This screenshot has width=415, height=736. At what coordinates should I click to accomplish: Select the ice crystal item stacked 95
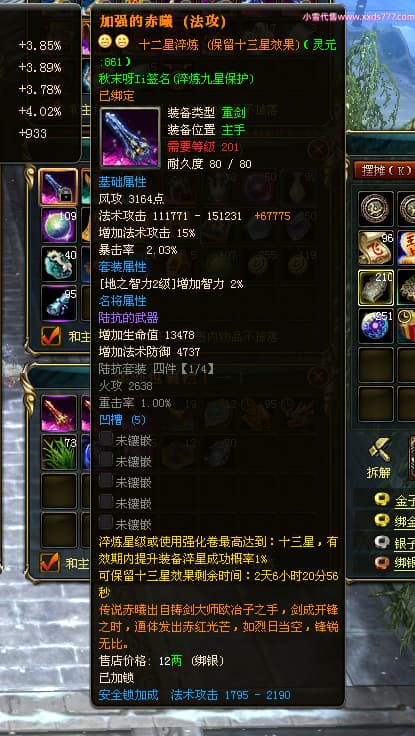click(x=59, y=302)
